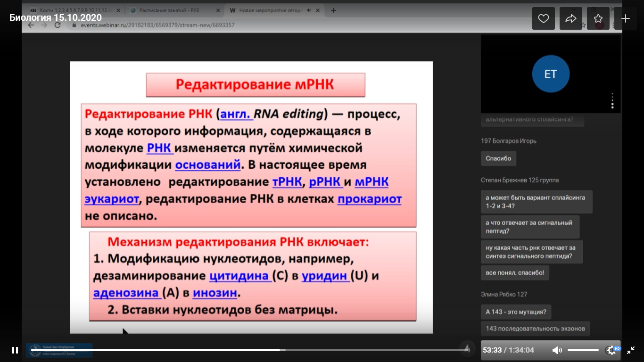Image resolution: width=644 pixels, height=362 pixels.
Task: Go back with the browser back arrow
Action: pos(31,25)
